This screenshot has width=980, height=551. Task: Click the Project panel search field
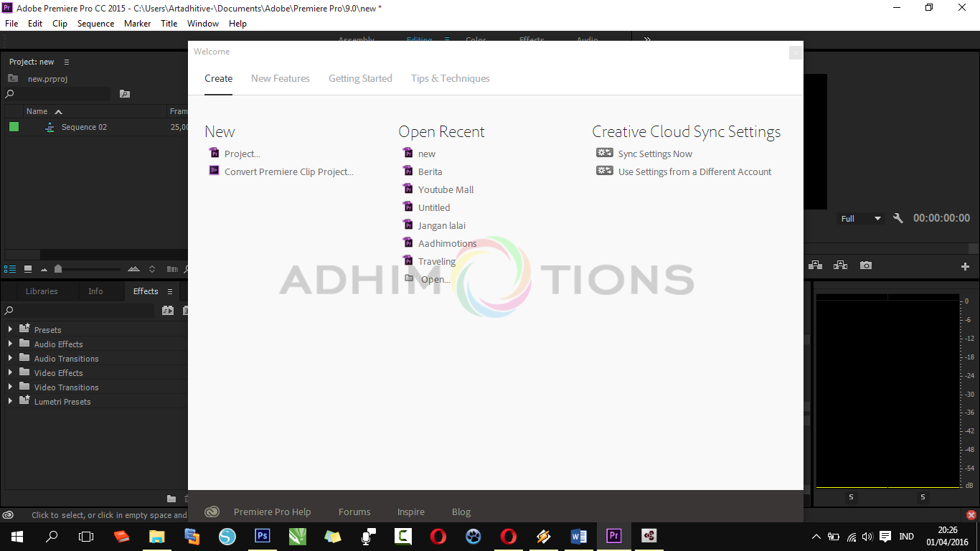click(x=58, y=94)
